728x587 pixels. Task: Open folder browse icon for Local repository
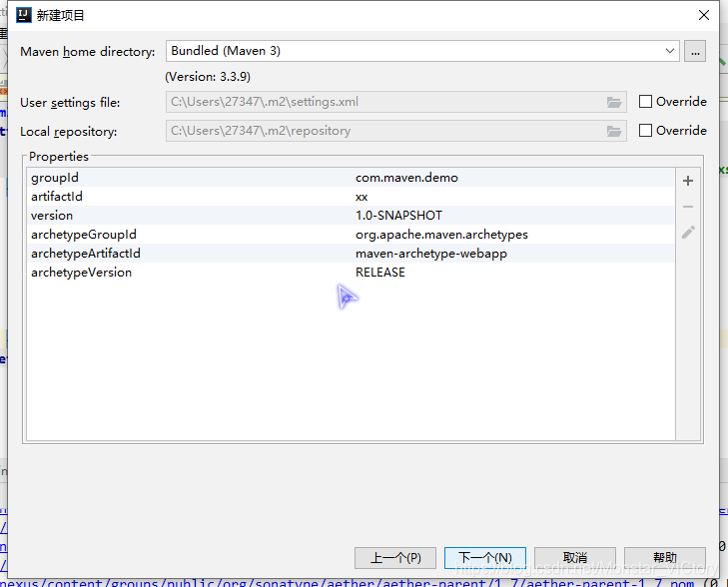pyautogui.click(x=614, y=132)
